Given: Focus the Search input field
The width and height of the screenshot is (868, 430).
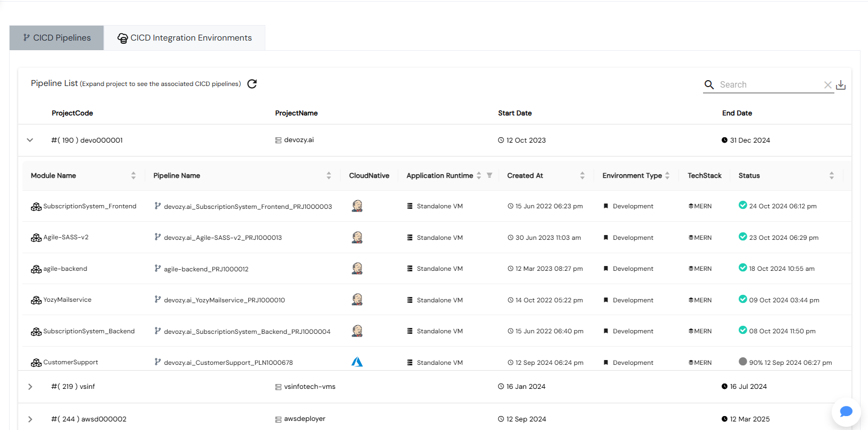Looking at the screenshot, I should click(769, 84).
